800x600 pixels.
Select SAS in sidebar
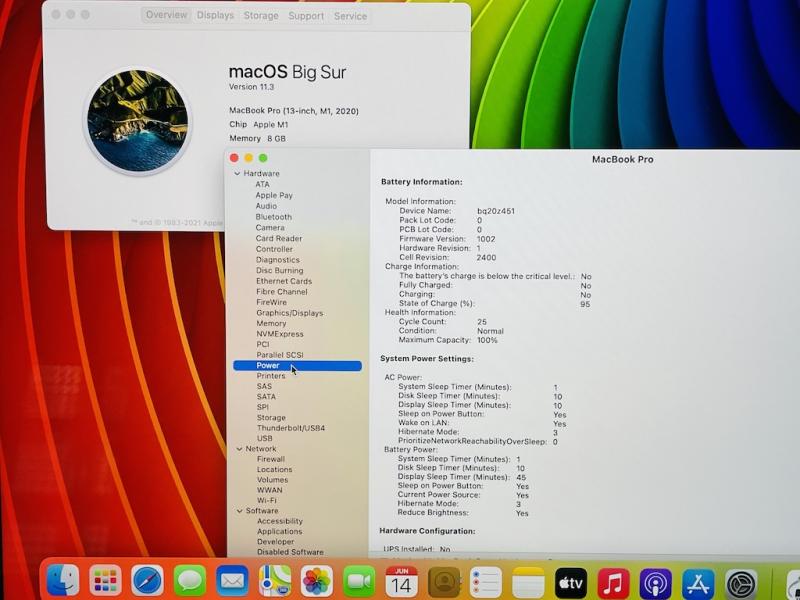click(x=264, y=386)
